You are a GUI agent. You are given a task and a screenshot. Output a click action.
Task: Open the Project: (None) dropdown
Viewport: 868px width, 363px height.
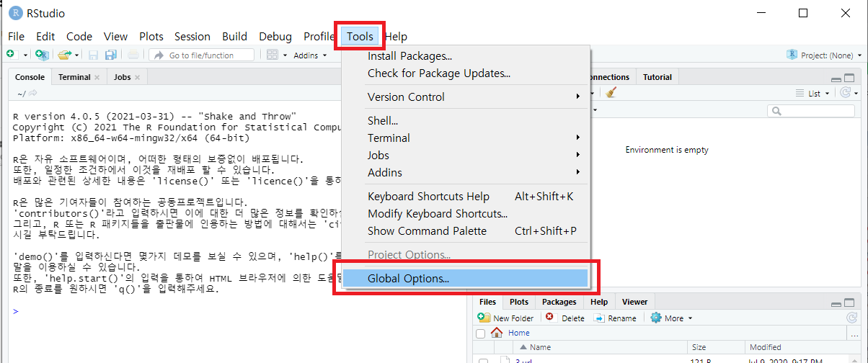click(825, 55)
